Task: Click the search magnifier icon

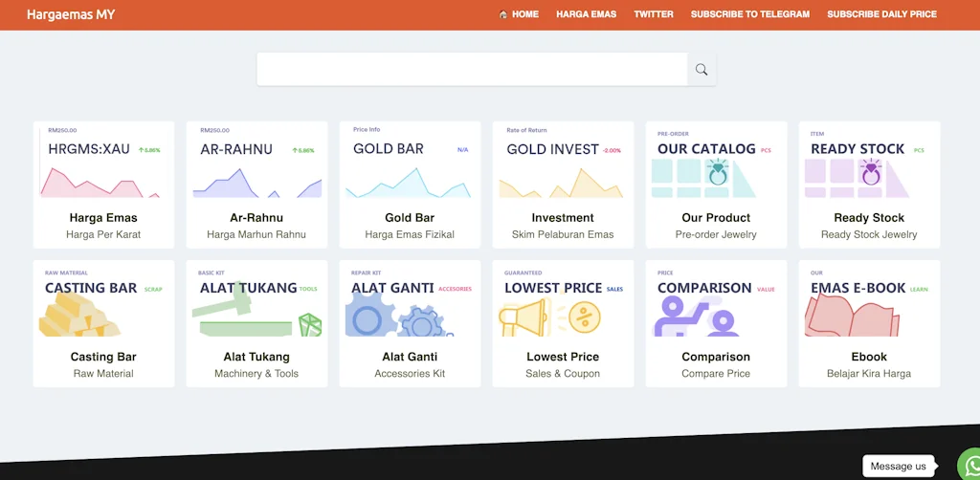Action: coord(702,69)
